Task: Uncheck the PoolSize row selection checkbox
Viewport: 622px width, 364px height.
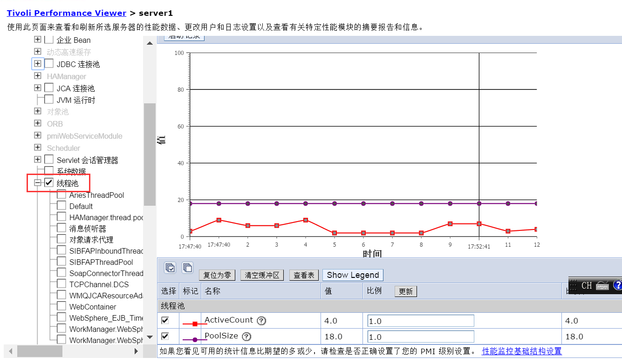Action: pyautogui.click(x=165, y=336)
